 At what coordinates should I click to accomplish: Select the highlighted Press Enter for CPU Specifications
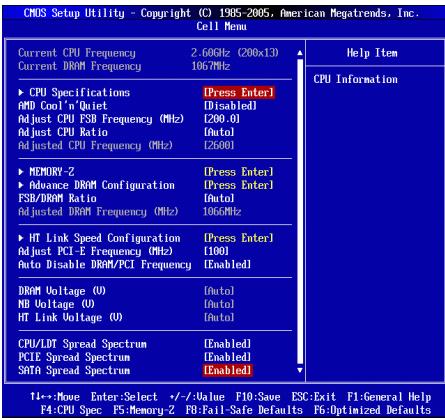click(x=239, y=92)
